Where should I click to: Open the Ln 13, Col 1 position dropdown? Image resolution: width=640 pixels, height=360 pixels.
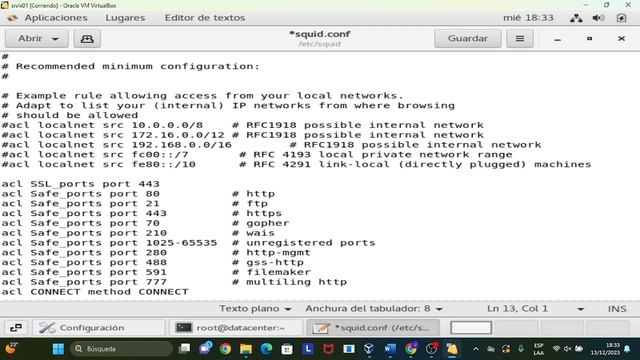point(535,309)
